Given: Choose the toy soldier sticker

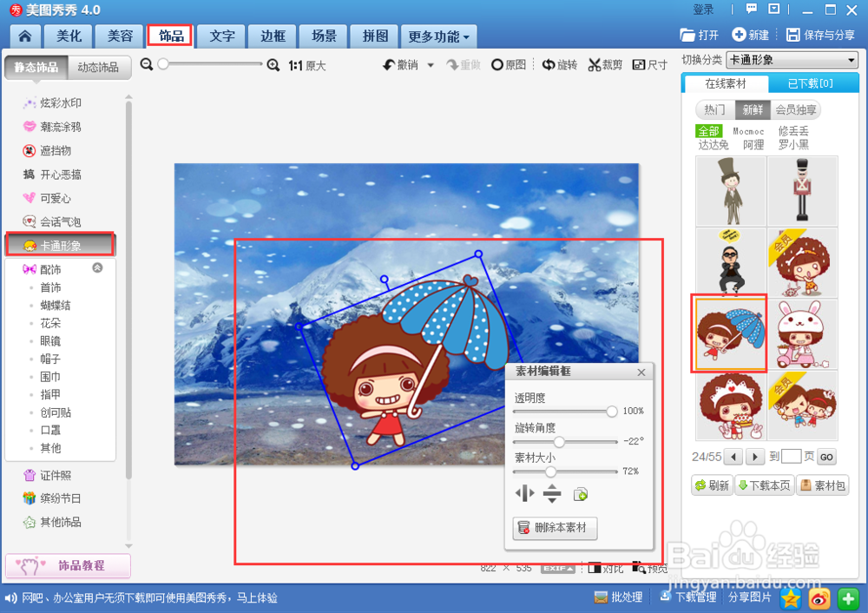Looking at the screenshot, I should [x=803, y=191].
